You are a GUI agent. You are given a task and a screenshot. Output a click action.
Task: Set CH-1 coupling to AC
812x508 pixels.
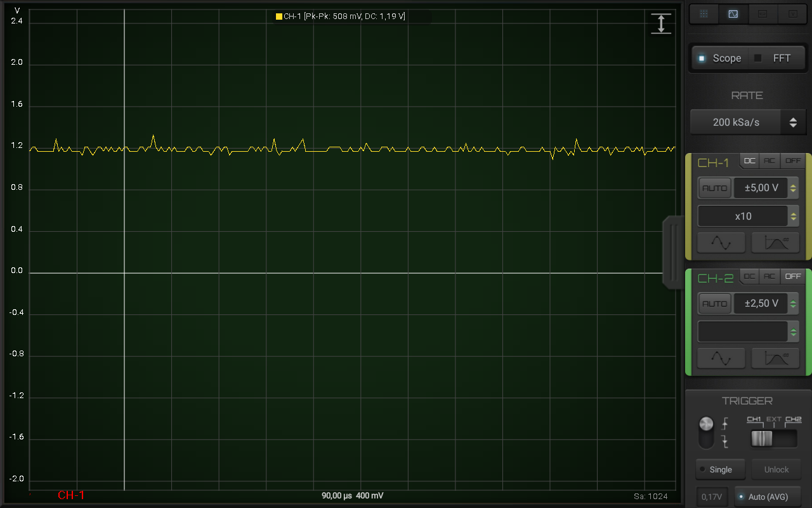pos(769,161)
